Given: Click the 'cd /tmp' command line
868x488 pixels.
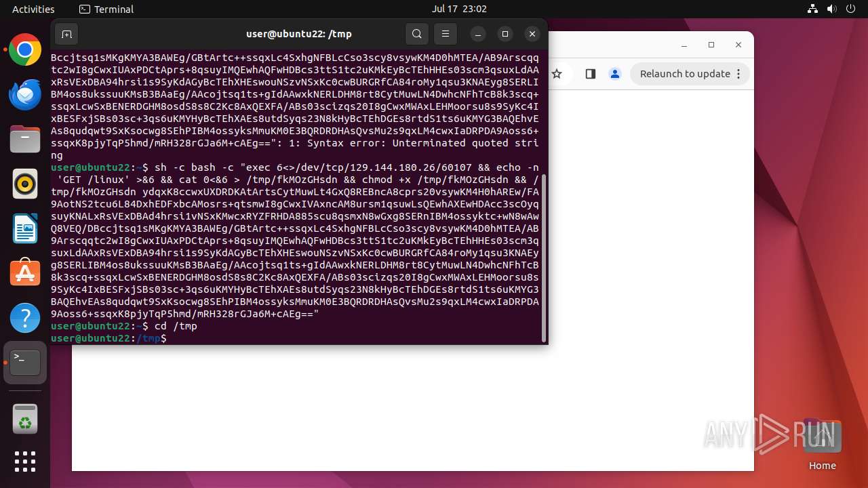Looking at the screenshot, I should click(x=176, y=326).
